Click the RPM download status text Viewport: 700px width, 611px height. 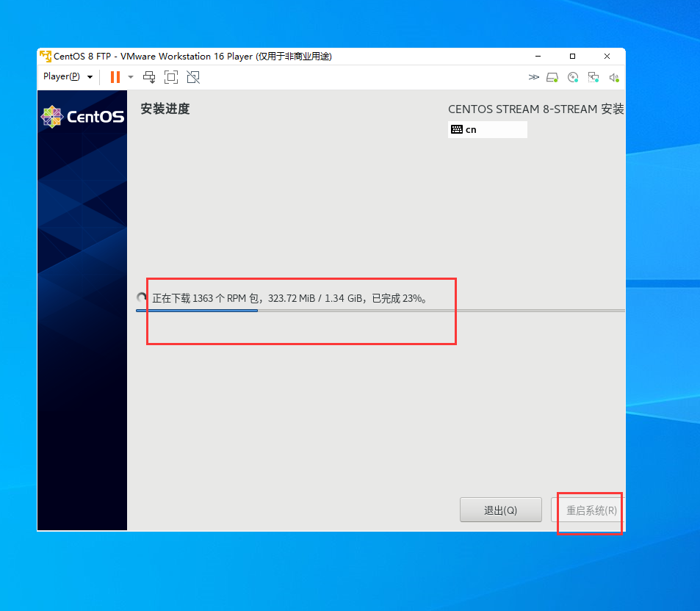point(289,298)
